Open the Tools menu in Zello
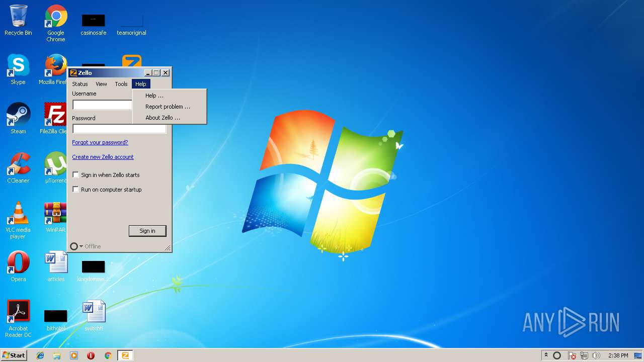 point(121,84)
